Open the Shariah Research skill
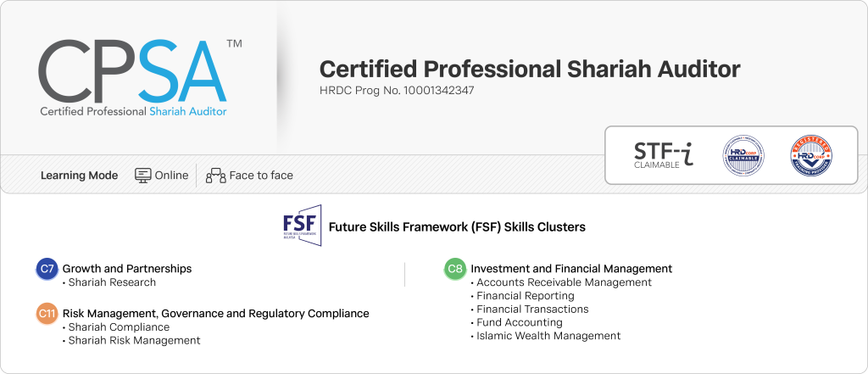 click(112, 282)
